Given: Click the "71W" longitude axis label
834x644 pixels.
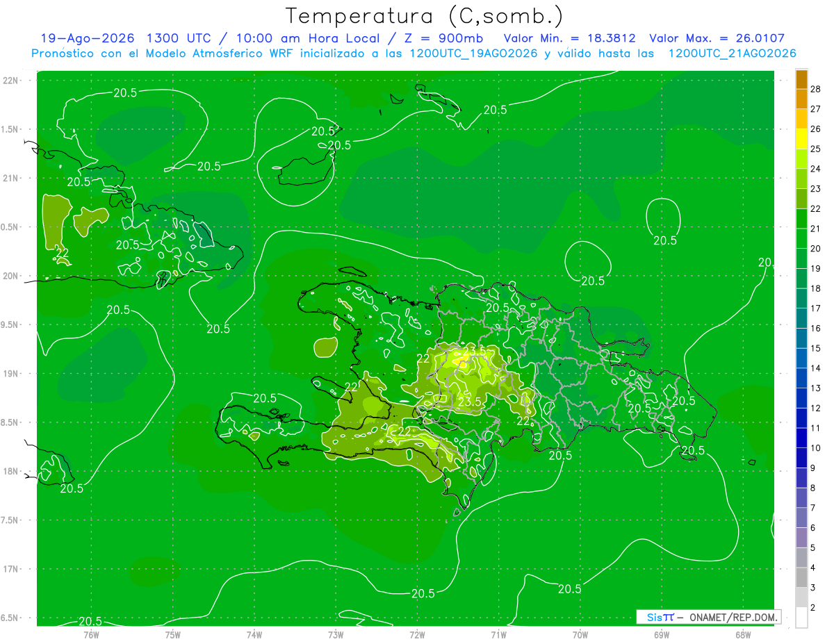Looking at the screenshot, I should pos(498,634).
